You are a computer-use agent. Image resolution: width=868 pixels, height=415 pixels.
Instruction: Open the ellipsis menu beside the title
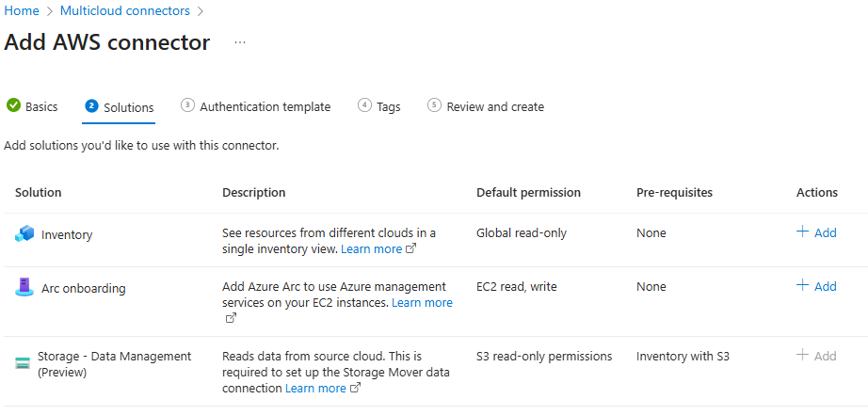pyautogui.click(x=240, y=42)
